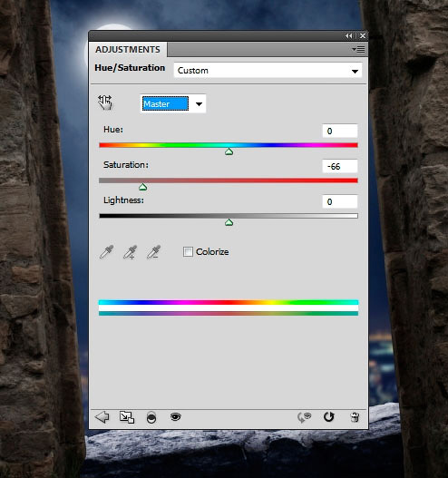View previous state icon
The height and width of the screenshot is (478, 448).
point(304,417)
